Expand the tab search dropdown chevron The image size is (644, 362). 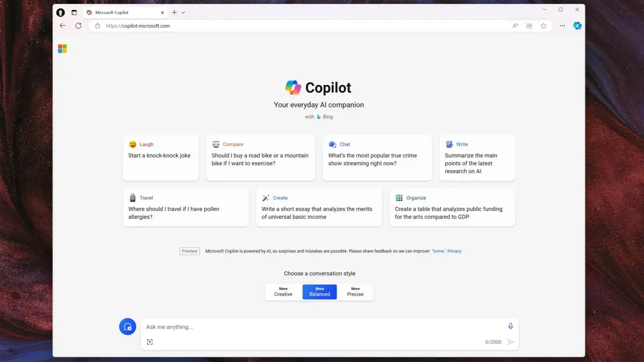click(183, 13)
